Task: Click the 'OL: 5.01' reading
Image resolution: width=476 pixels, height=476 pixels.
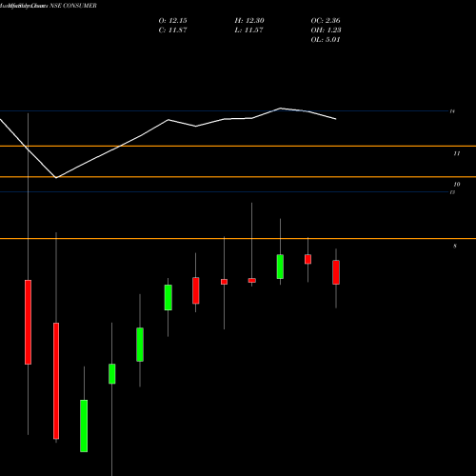Action: 326,40
